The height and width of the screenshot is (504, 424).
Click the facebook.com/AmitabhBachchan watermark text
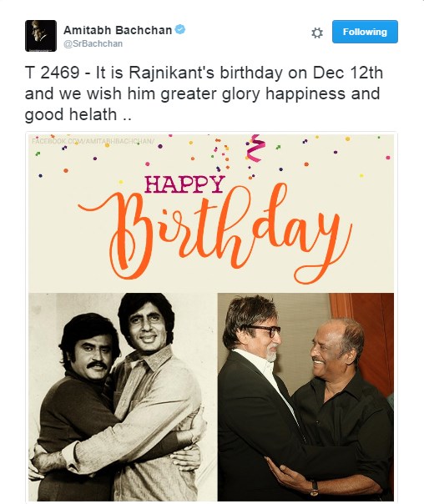93,141
